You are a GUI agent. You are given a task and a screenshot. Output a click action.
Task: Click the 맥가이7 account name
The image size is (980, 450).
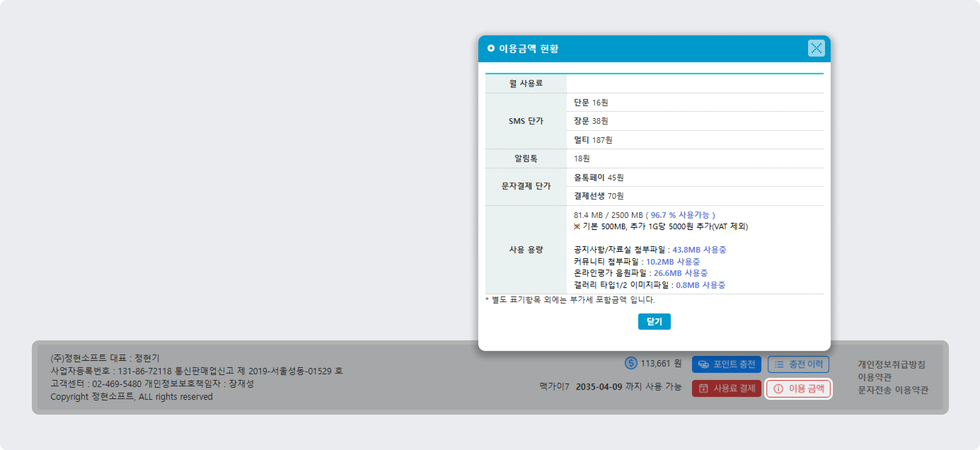coord(554,387)
